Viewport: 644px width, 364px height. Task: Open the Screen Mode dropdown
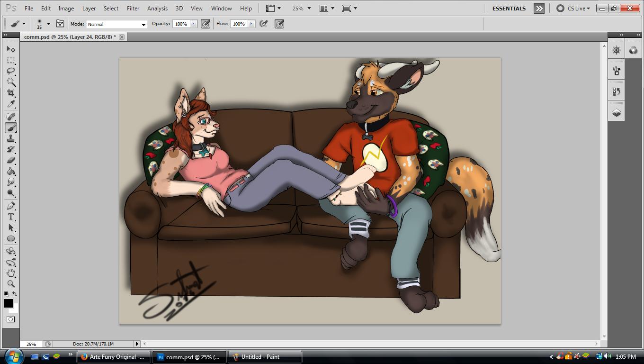tap(349, 8)
